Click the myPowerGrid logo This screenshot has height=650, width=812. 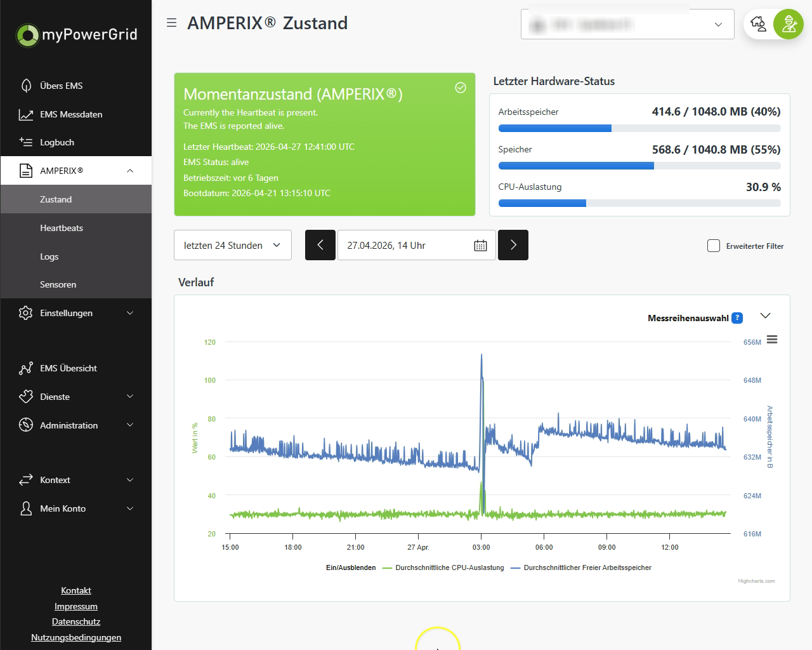coord(76,34)
